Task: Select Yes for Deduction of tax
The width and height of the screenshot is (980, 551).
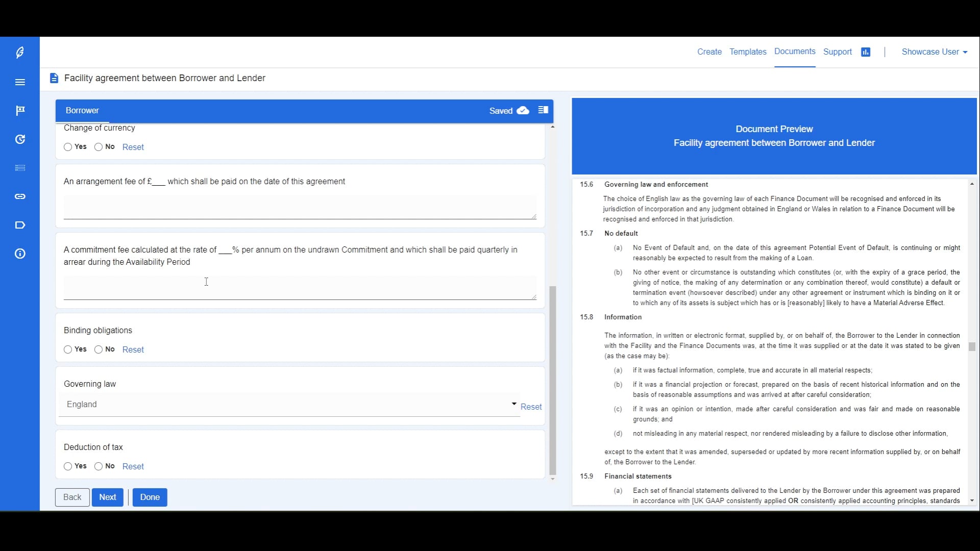Action: tap(68, 466)
